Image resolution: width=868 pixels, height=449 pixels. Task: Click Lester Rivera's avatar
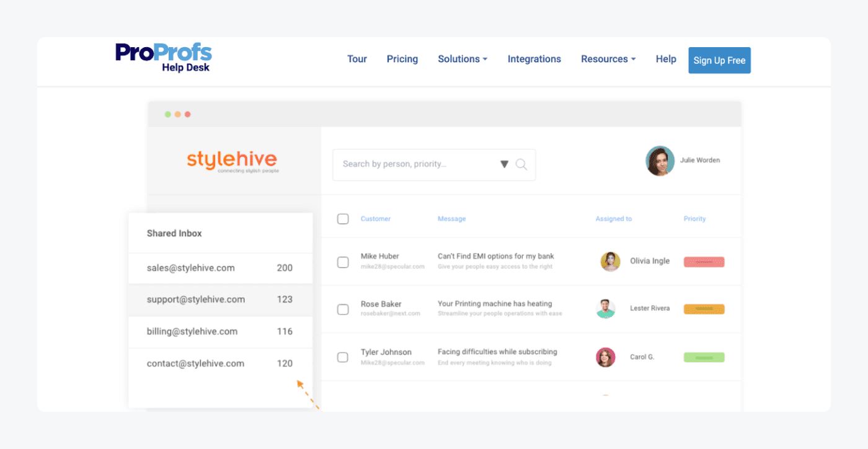[606, 309]
